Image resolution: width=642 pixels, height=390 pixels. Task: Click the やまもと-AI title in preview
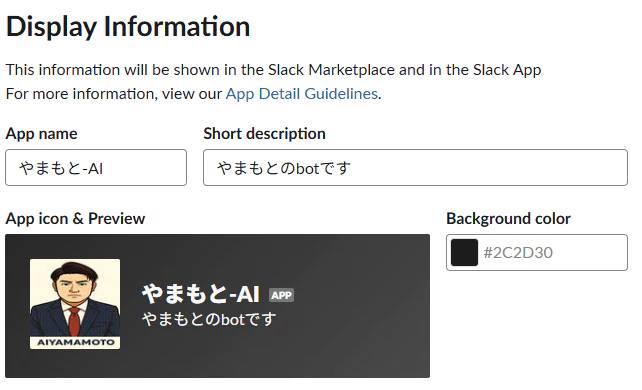[201, 294]
